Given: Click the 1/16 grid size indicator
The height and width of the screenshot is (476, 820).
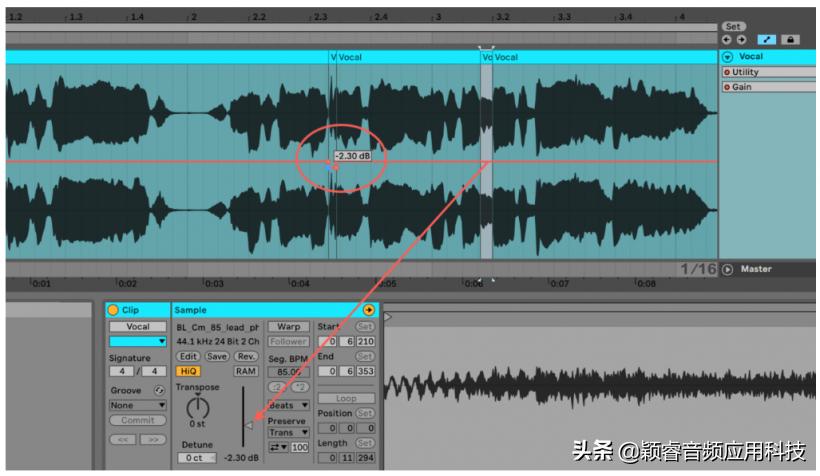Looking at the screenshot, I should 698,269.
